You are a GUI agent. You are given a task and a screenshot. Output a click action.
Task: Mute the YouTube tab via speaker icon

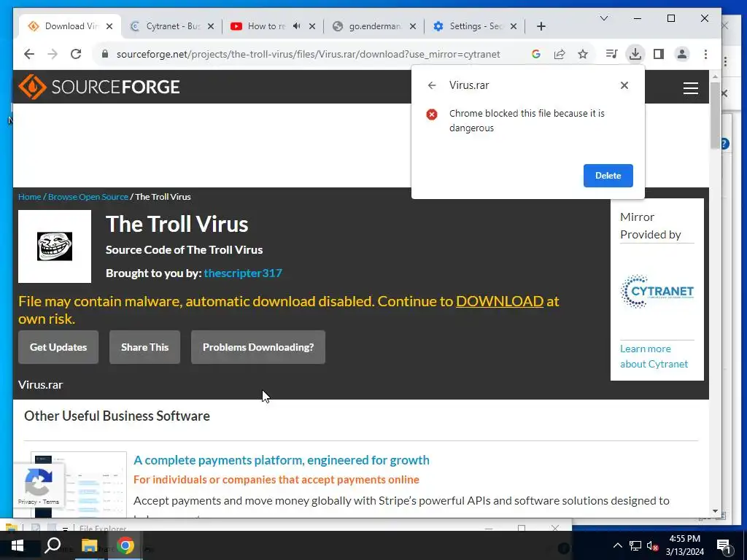[x=296, y=26]
